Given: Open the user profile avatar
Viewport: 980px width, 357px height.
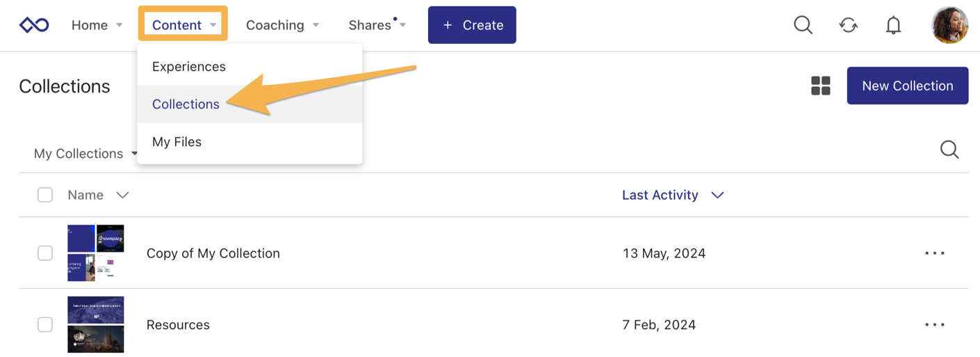Looking at the screenshot, I should click(949, 25).
